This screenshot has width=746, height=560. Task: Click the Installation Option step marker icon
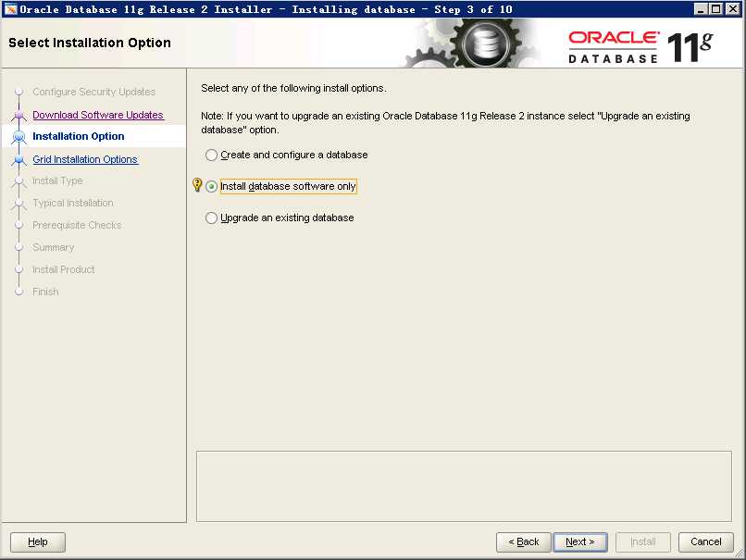coord(19,137)
